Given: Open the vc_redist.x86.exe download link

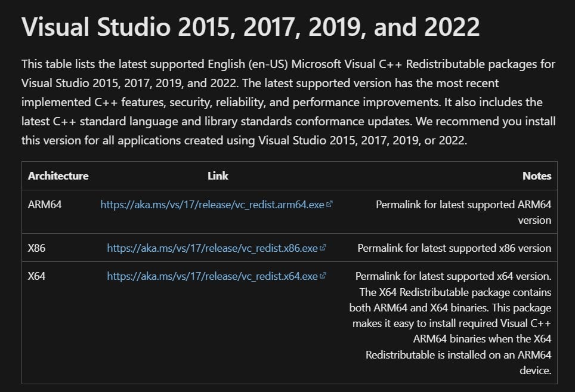Looking at the screenshot, I should pos(212,248).
